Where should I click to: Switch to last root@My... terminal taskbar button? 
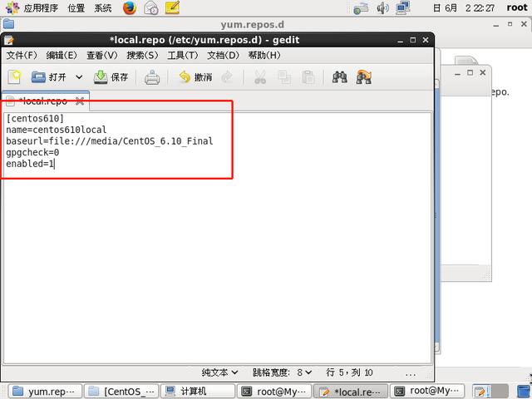click(426, 392)
